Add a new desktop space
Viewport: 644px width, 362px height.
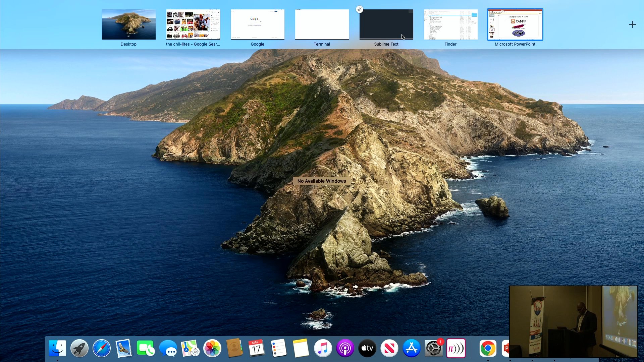click(x=633, y=24)
